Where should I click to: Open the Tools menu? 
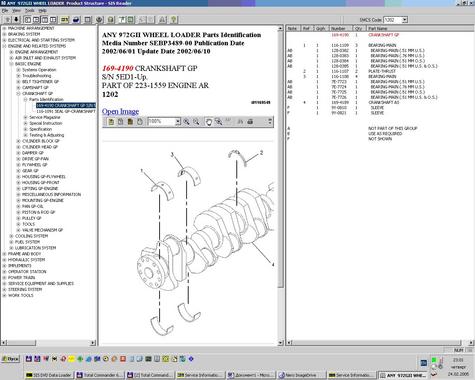tap(29, 11)
